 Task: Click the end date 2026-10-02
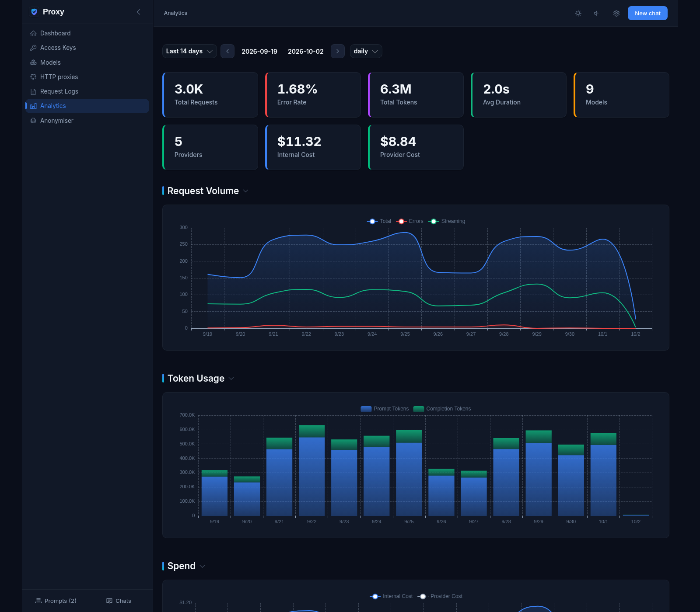306,51
